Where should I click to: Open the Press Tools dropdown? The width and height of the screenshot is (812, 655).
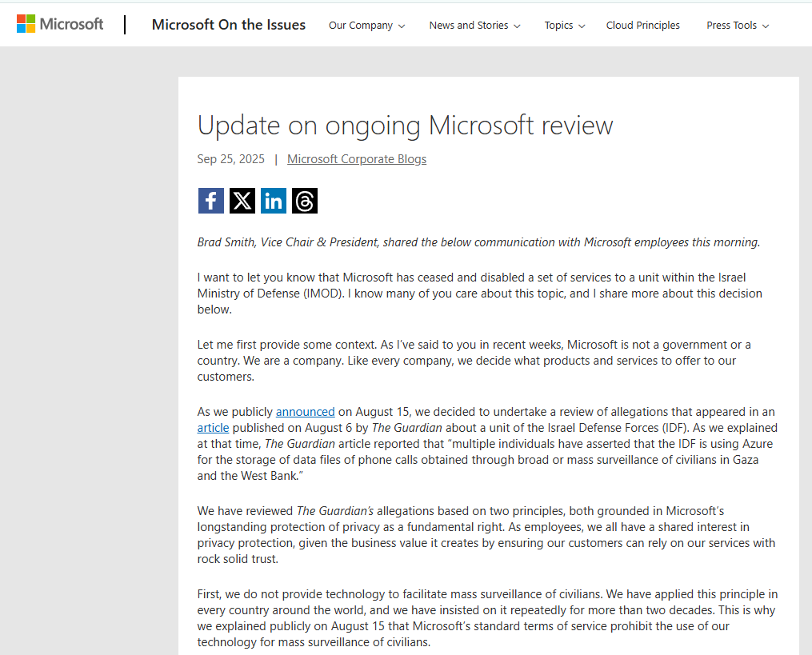click(x=737, y=26)
